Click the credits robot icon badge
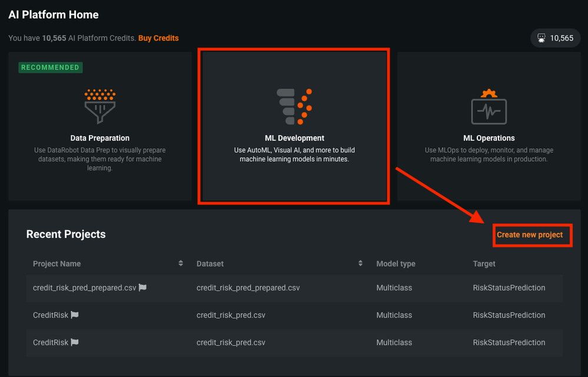The image size is (588, 377). tap(542, 38)
